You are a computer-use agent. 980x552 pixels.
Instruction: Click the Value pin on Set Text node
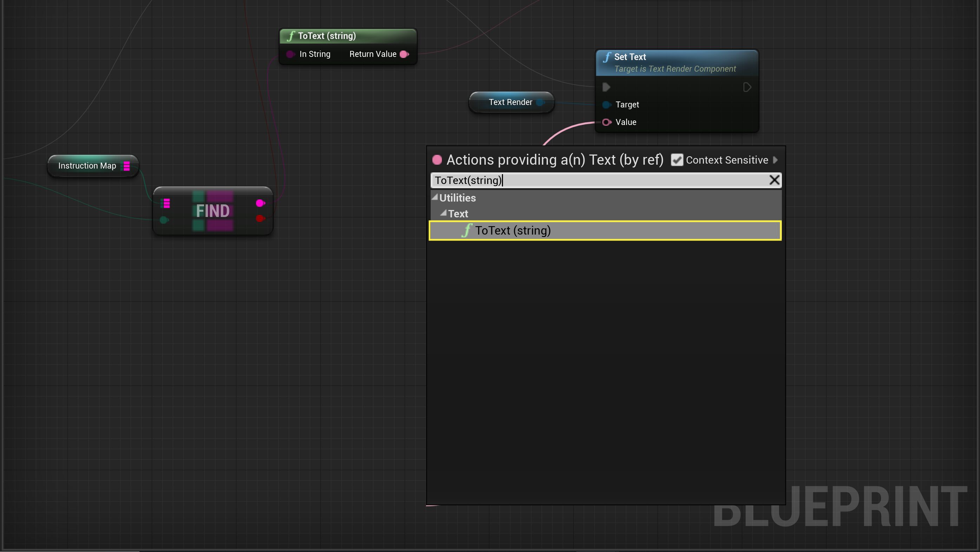tap(606, 122)
